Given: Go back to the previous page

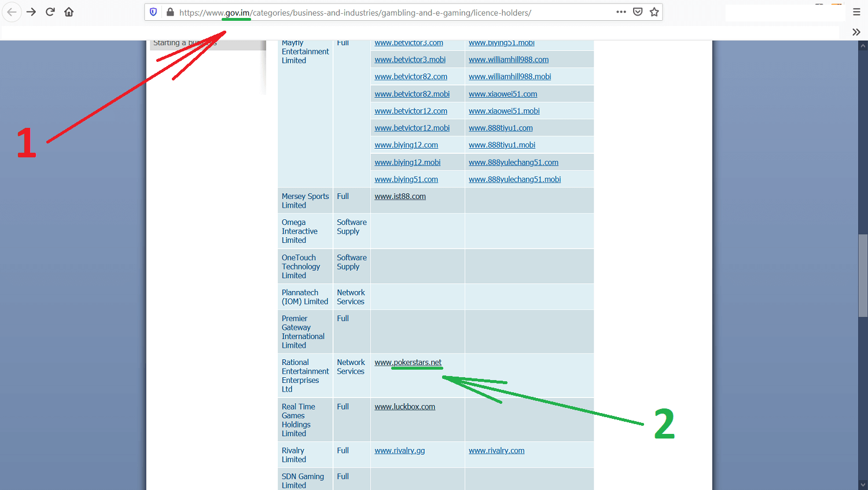Looking at the screenshot, I should 12,12.
